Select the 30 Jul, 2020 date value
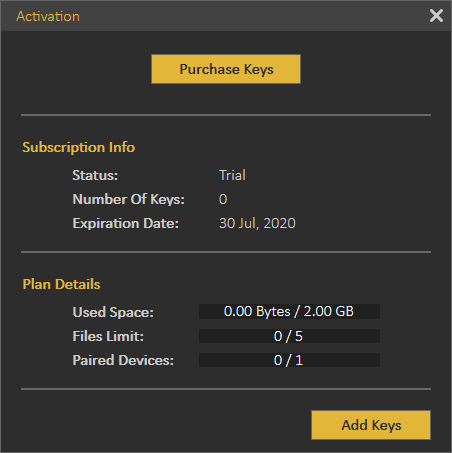452x453 pixels. tap(257, 223)
